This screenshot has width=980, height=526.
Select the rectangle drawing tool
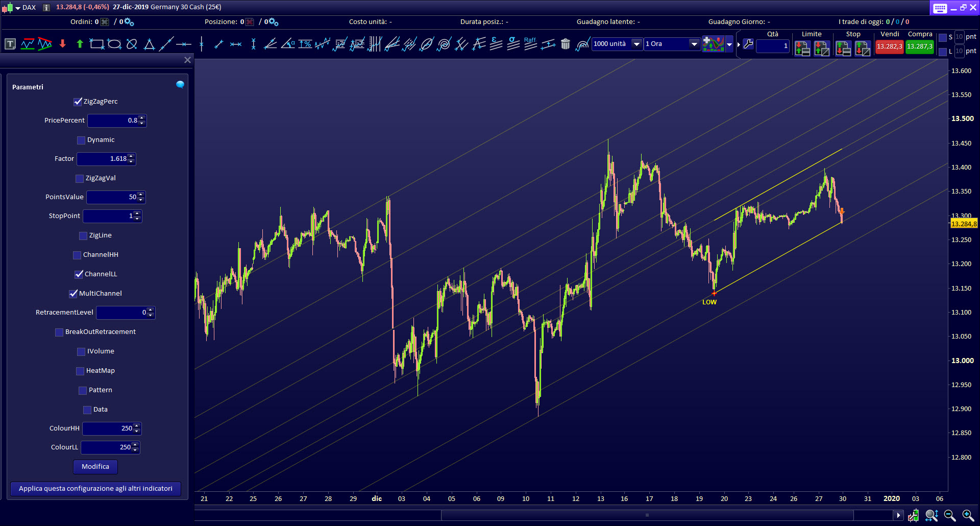click(x=97, y=44)
